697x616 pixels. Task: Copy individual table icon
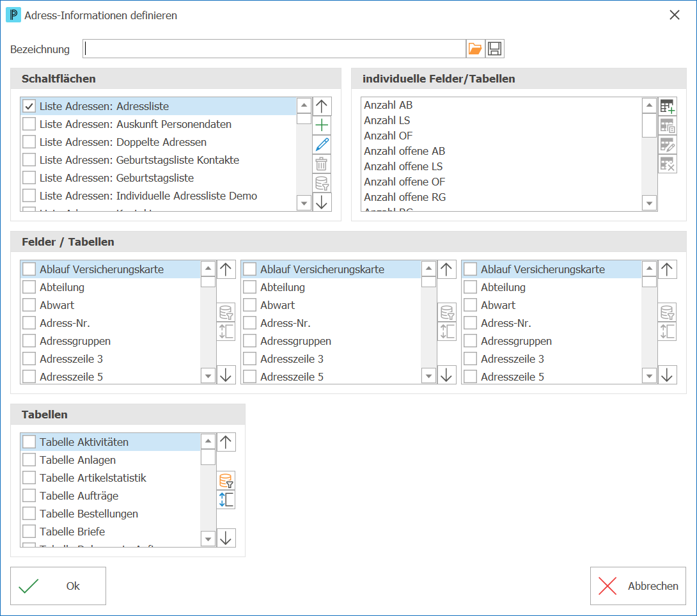tap(667, 126)
